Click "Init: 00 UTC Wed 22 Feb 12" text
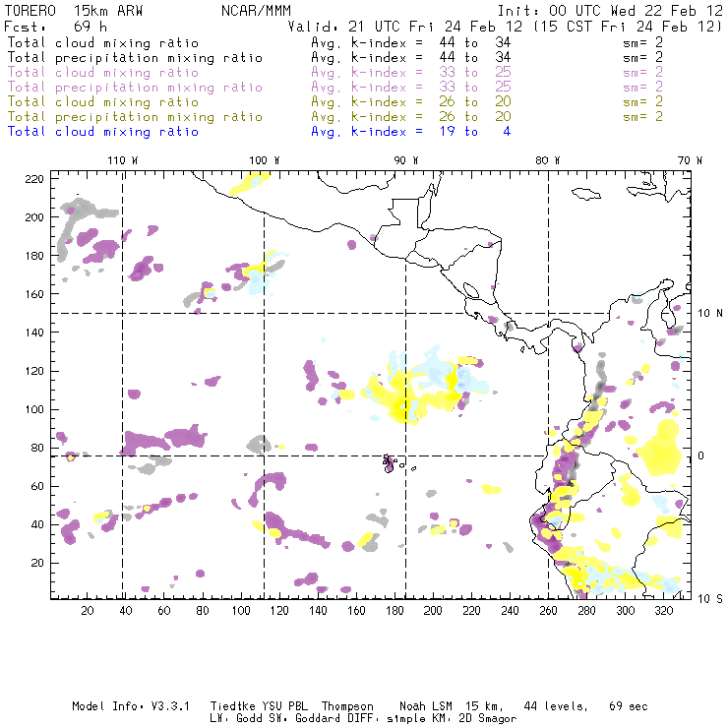This screenshot has height=728, width=728. click(610, 10)
